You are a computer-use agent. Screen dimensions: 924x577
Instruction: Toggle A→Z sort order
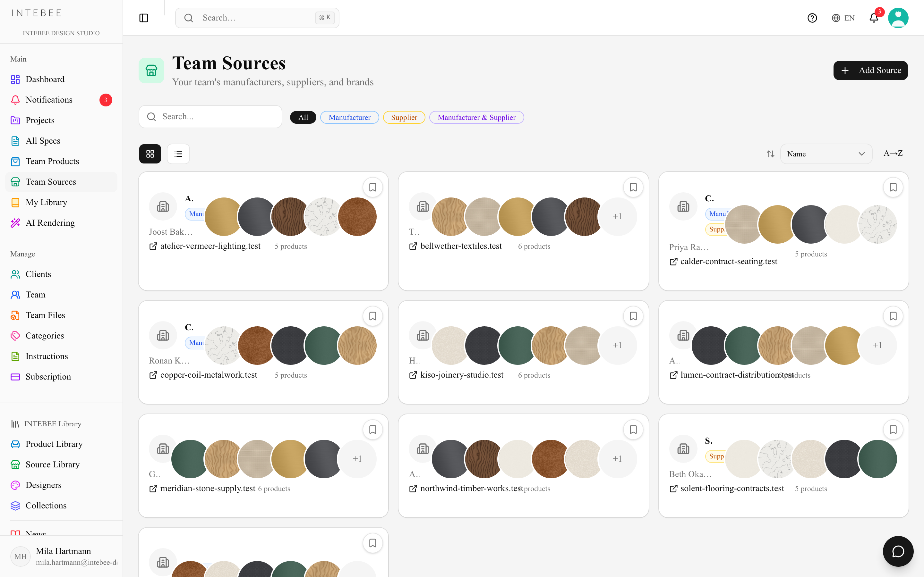tap(893, 154)
